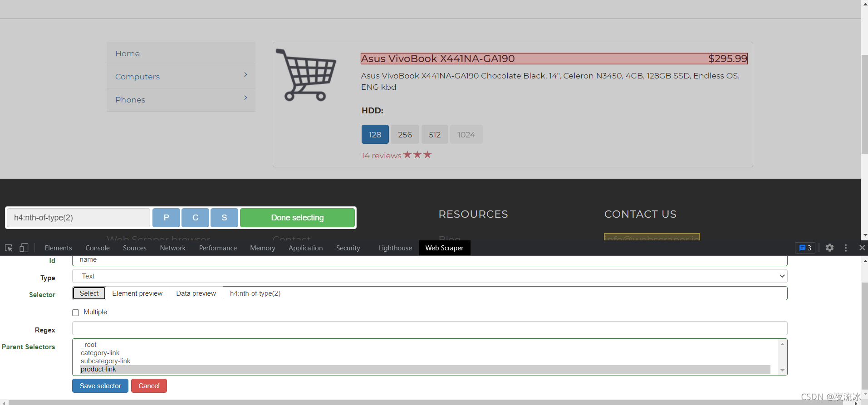The width and height of the screenshot is (868, 405).
Task: Click the star rating icons
Action: click(x=417, y=155)
